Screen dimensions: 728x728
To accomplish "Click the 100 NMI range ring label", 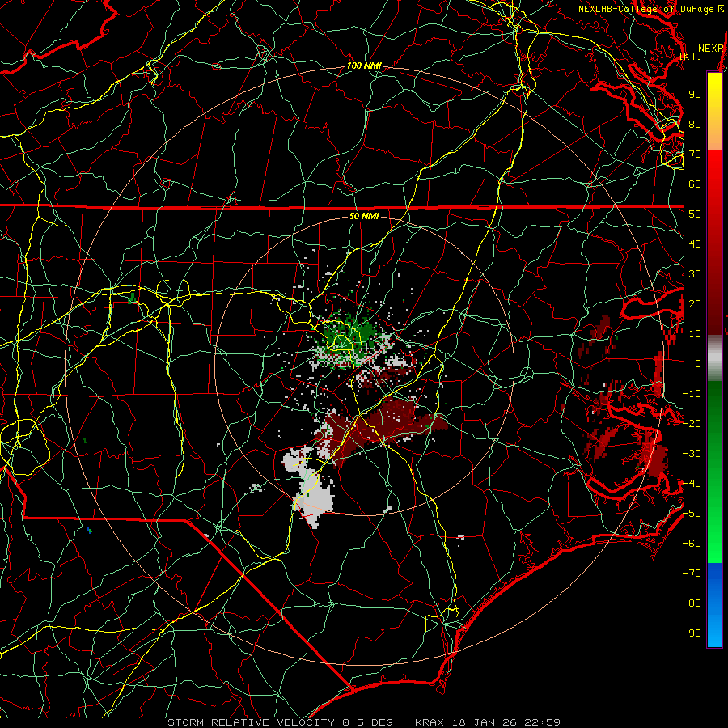I will (x=364, y=66).
